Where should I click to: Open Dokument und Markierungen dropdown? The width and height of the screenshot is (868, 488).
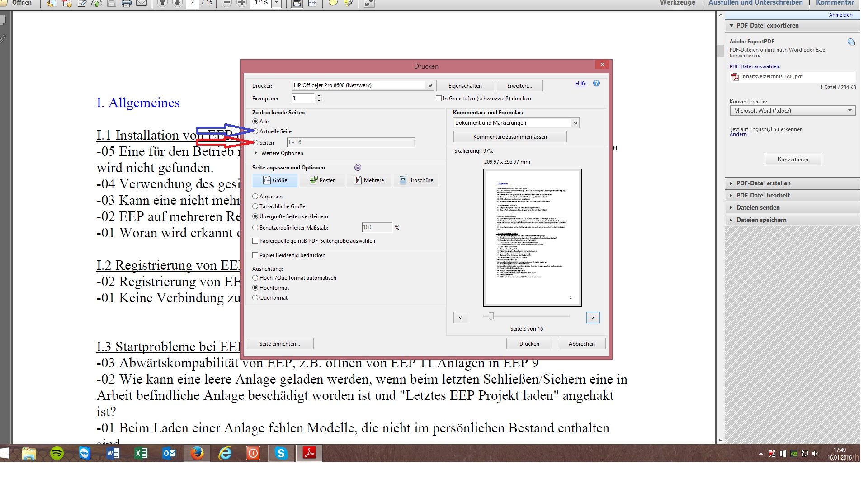pyautogui.click(x=575, y=123)
